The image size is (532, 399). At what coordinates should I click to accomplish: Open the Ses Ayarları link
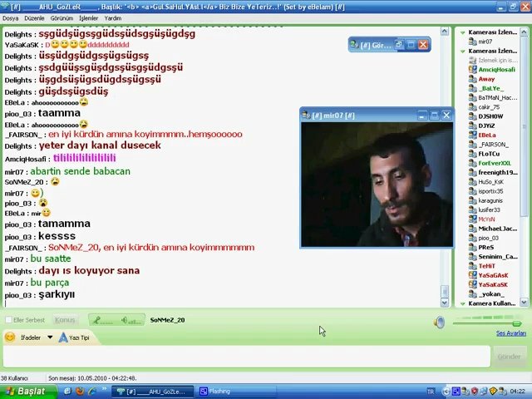tap(511, 333)
